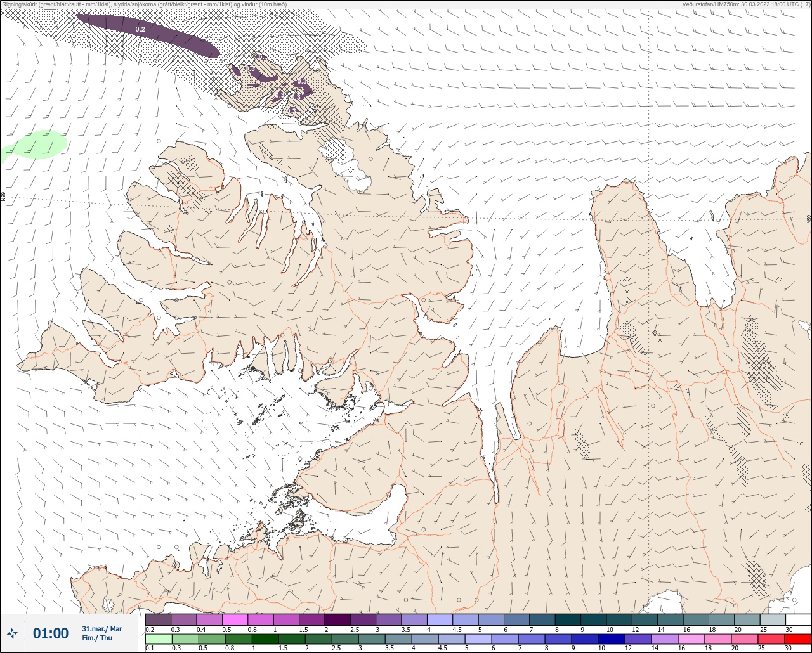Viewport: 812px width, 653px height.
Task: Click the N99 label on the right map edge
Action: click(x=809, y=219)
